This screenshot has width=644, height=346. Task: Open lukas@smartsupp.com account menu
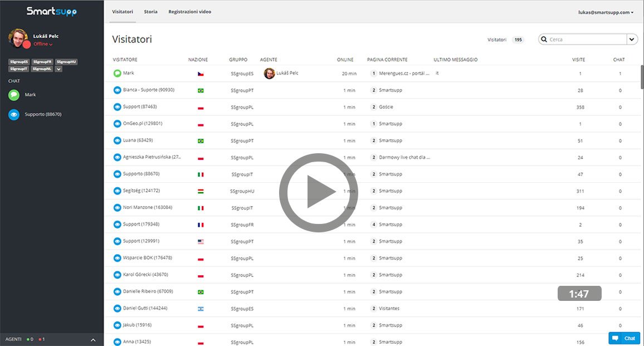(606, 12)
